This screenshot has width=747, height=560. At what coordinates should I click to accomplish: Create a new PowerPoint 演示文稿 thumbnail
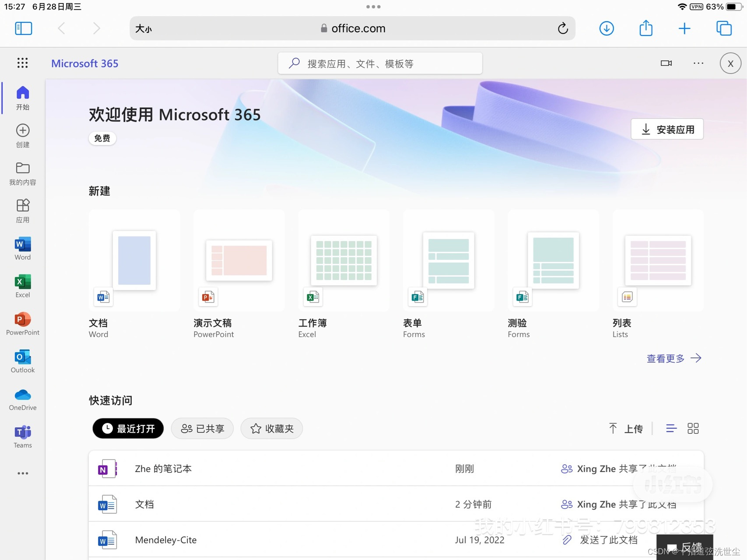coord(239,260)
